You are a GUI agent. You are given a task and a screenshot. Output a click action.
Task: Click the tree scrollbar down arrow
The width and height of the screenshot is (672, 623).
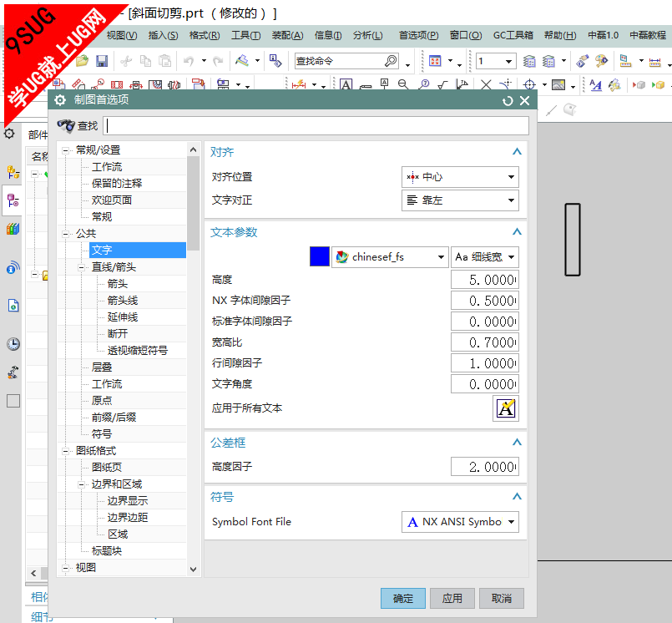point(194,570)
